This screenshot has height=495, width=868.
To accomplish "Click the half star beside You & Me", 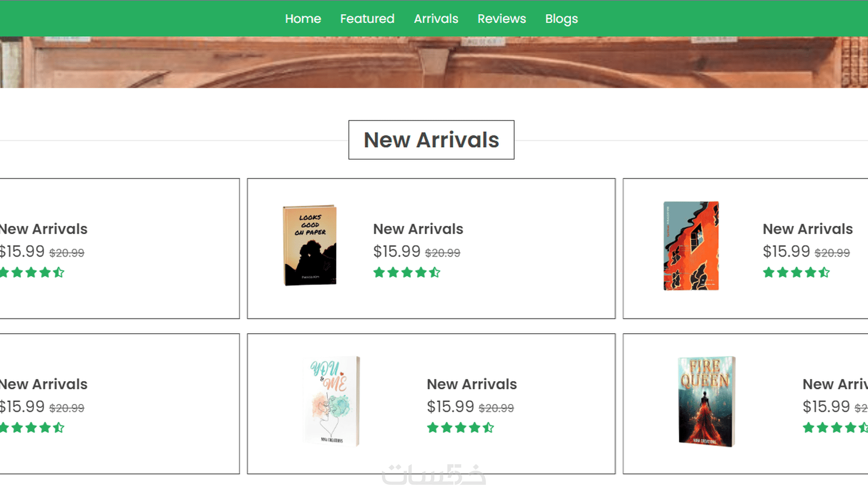I will point(488,428).
